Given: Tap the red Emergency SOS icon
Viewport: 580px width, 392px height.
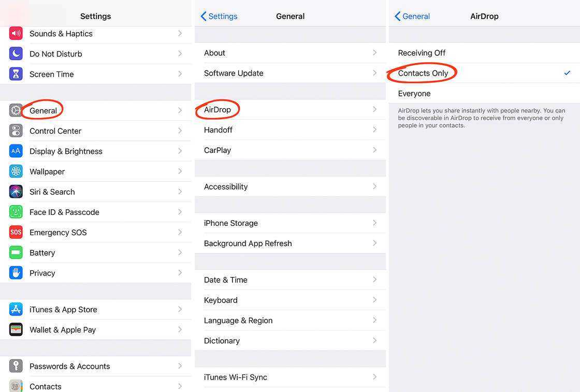Looking at the screenshot, I should pyautogui.click(x=16, y=232).
